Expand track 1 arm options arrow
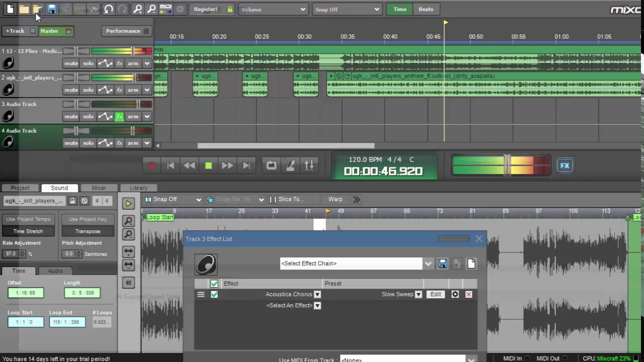The height and width of the screenshot is (362, 644). 147,63
